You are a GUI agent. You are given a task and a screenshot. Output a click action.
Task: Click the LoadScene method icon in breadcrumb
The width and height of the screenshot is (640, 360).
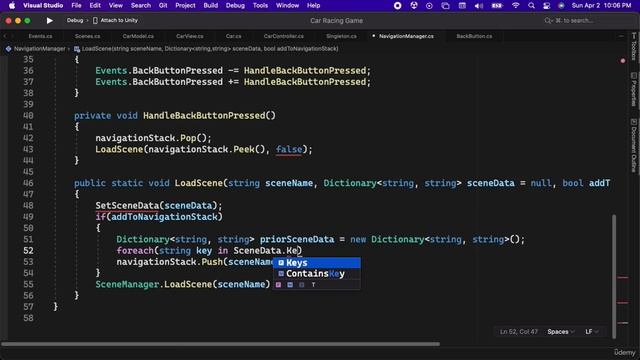tap(77, 49)
